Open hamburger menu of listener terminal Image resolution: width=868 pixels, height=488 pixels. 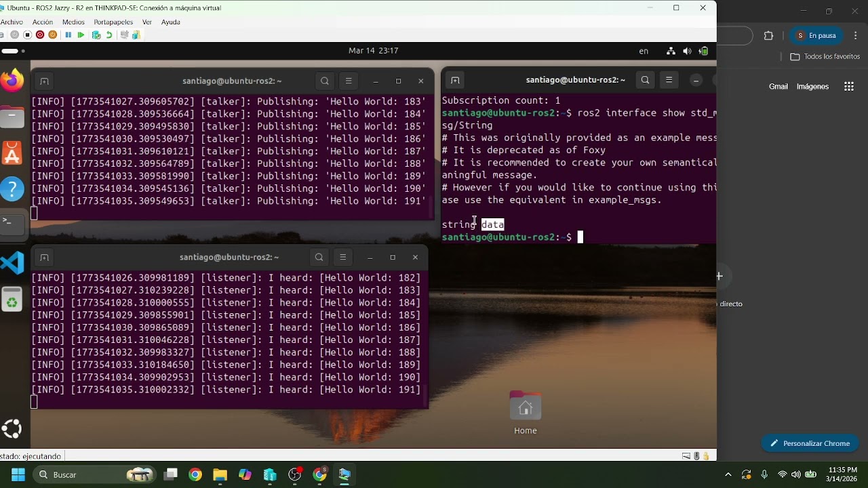[x=342, y=258]
